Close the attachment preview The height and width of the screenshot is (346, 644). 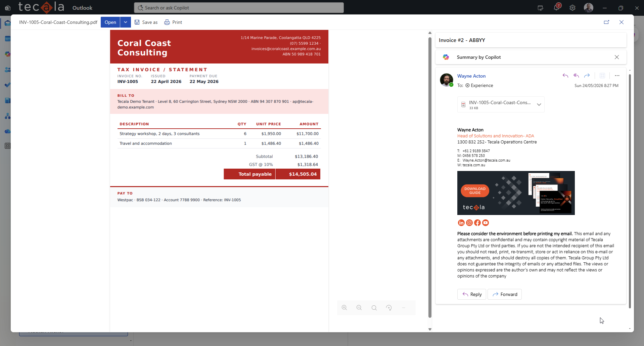(622, 22)
